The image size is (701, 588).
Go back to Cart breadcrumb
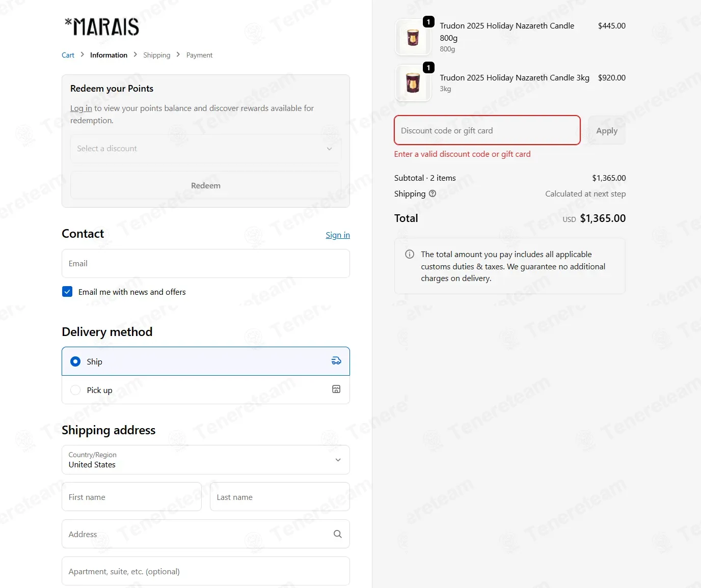tap(68, 55)
